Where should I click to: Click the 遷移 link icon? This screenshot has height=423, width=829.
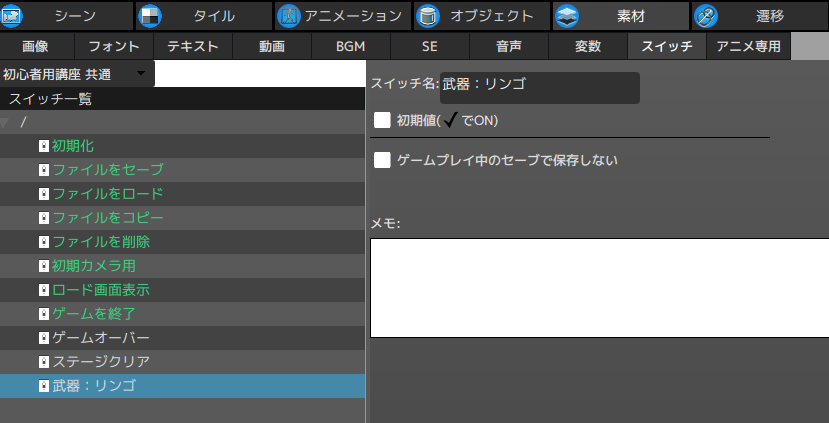pyautogui.click(x=705, y=16)
